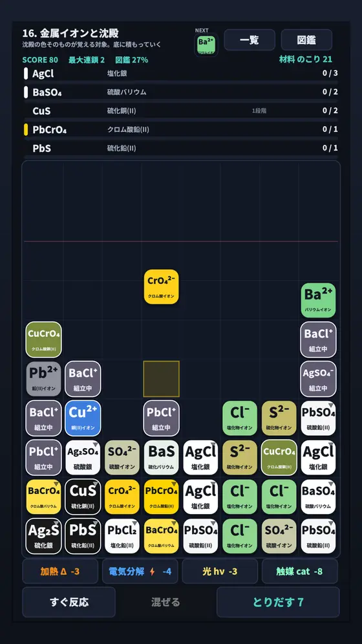Select the AgCl target row
This screenshot has height=644, width=362.
click(x=181, y=74)
